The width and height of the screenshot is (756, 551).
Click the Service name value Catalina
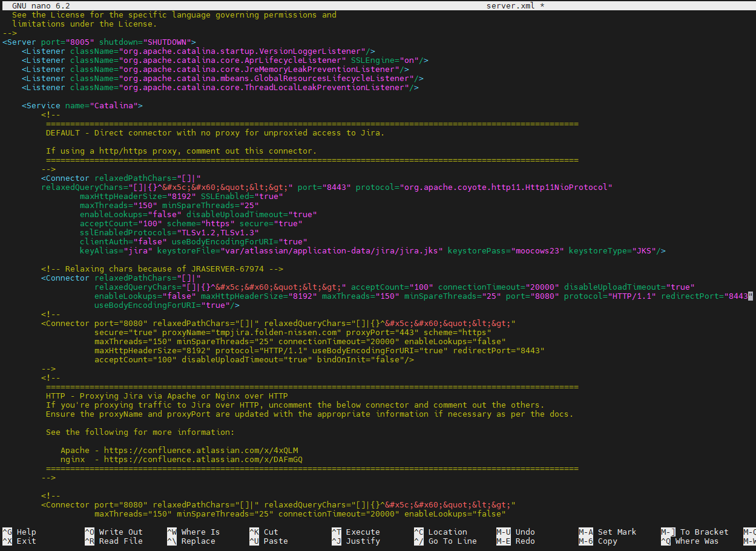[113, 106]
